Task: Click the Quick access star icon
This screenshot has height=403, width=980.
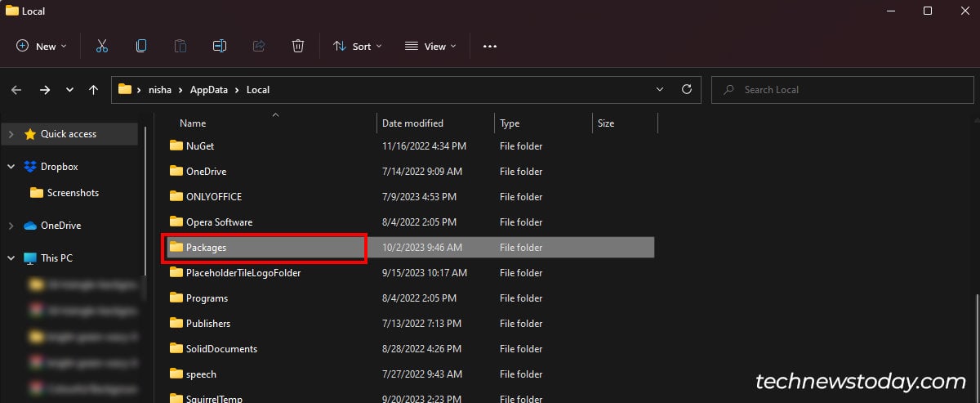Action: 30,134
